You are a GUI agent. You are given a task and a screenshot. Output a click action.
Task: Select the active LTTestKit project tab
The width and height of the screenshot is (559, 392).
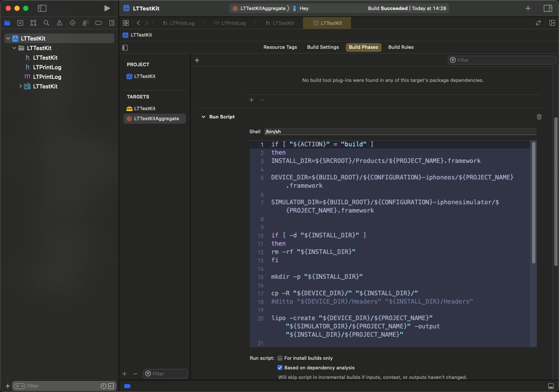(327, 23)
